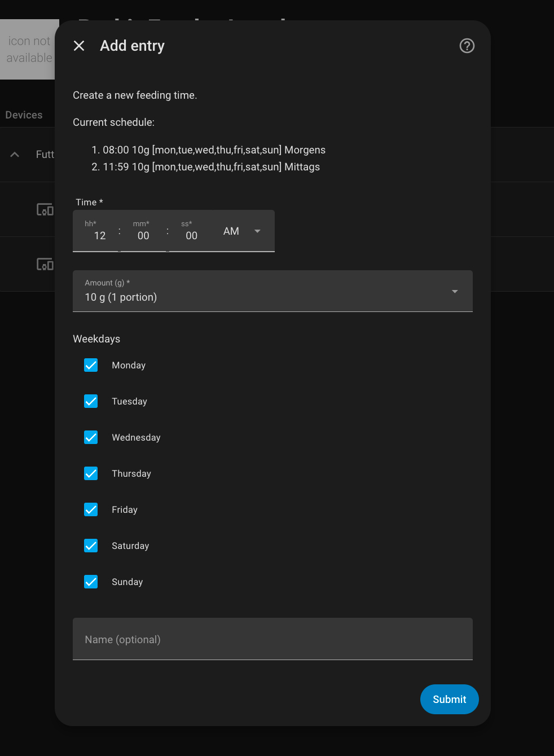
Task: Click the Weekdays label
Action: coord(96,339)
